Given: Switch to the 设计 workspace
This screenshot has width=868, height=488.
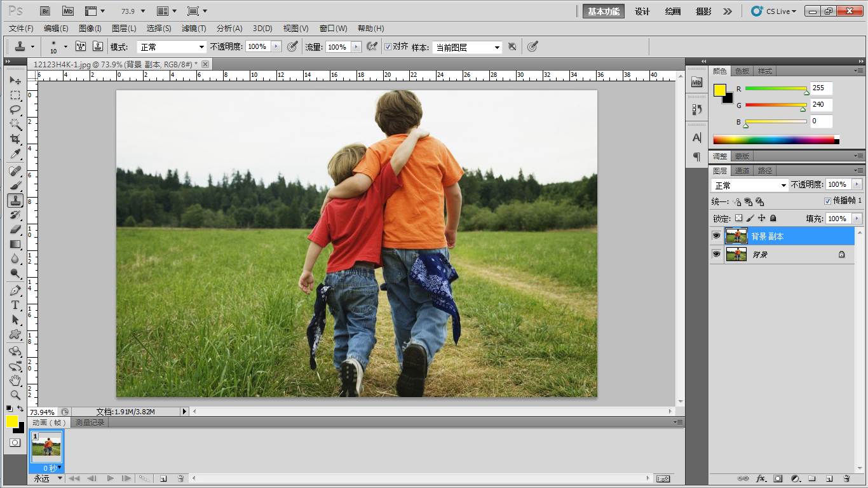Looking at the screenshot, I should coord(642,11).
